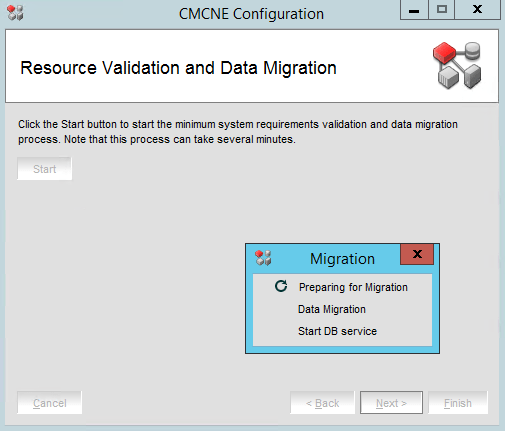Viewport: 505px width, 431px height.
Task: Click the Resource Validation and Data Migration heading
Action: [x=178, y=68]
